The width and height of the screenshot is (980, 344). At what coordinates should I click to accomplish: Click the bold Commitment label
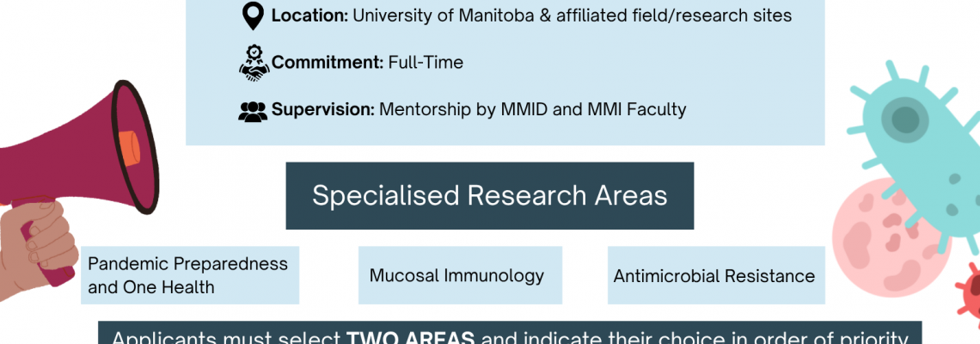point(328,62)
